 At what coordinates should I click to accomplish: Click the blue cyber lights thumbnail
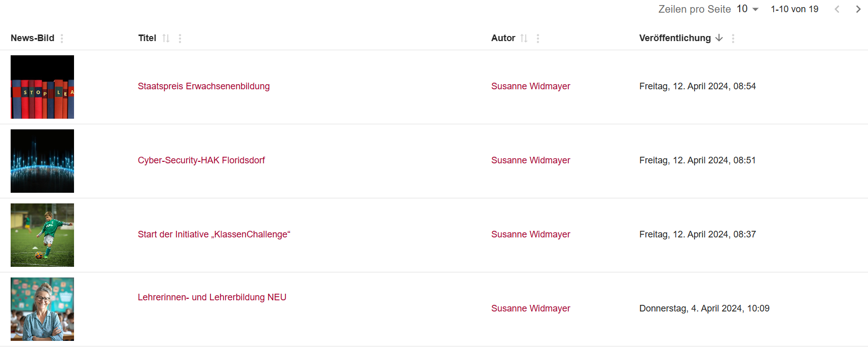click(x=42, y=161)
